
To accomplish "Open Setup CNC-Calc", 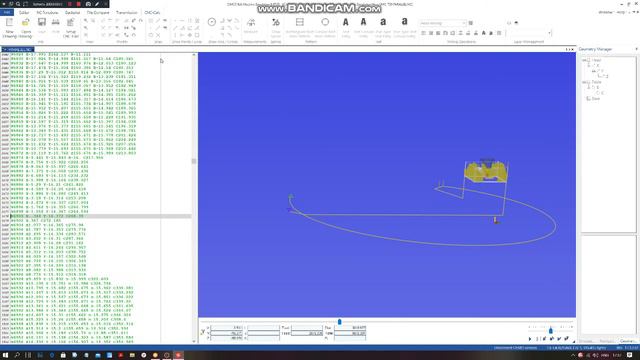I will (x=71, y=28).
